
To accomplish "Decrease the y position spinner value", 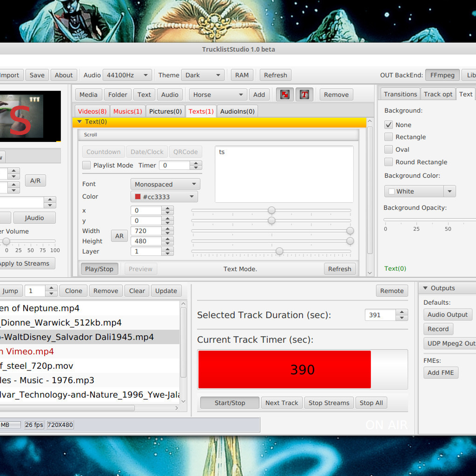I will [167, 223].
